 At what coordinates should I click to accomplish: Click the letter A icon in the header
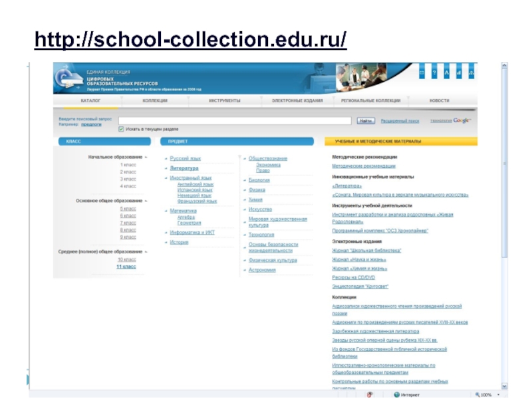[x=446, y=72]
